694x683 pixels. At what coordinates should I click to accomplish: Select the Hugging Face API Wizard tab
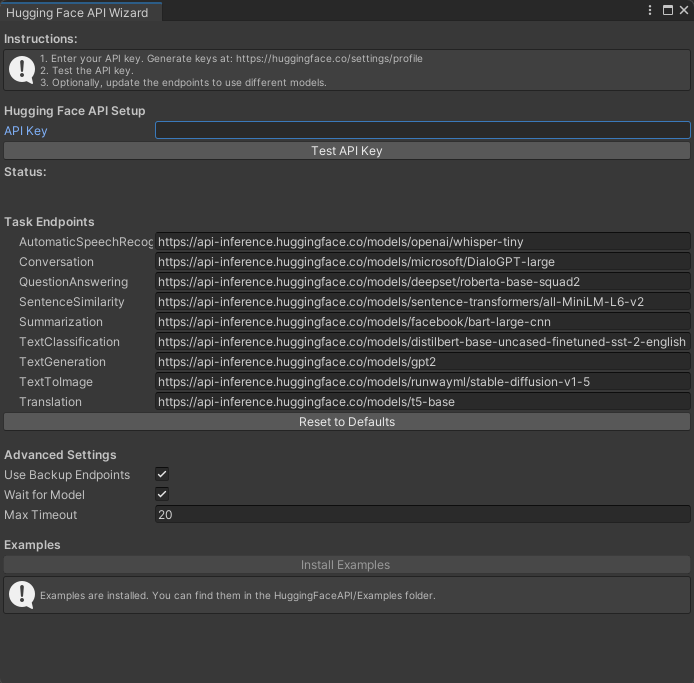77,13
